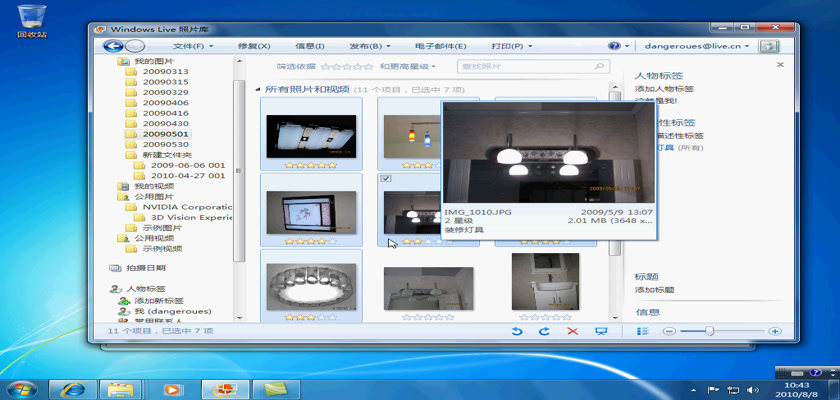
Task: Click the back navigation arrow
Action: click(112, 46)
